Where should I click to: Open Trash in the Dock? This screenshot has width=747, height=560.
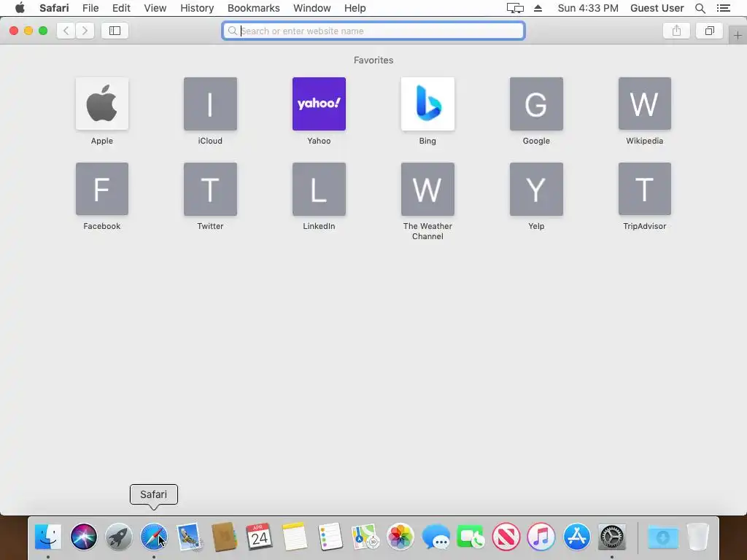click(698, 537)
